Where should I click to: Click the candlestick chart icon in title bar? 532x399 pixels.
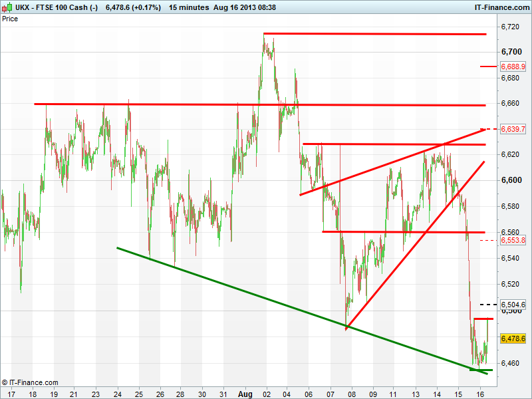point(7,7)
